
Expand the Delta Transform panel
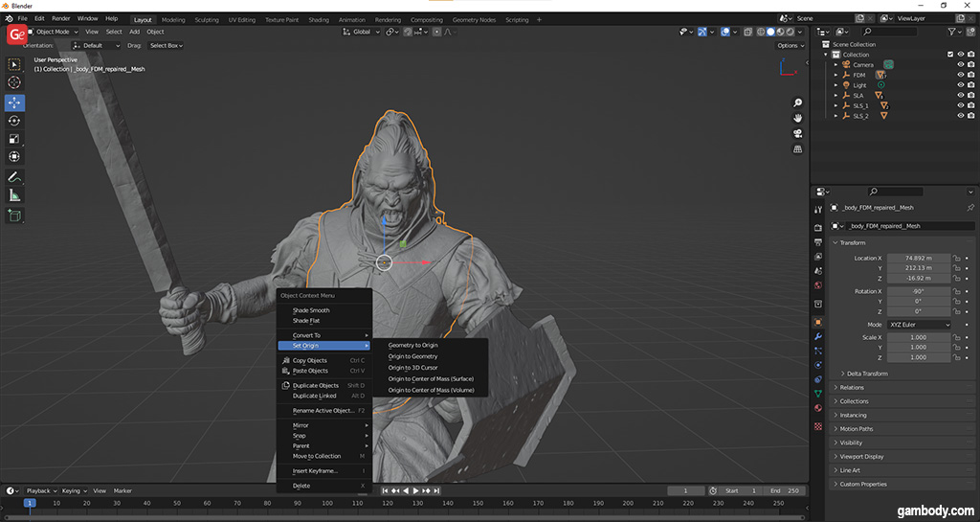pos(864,374)
